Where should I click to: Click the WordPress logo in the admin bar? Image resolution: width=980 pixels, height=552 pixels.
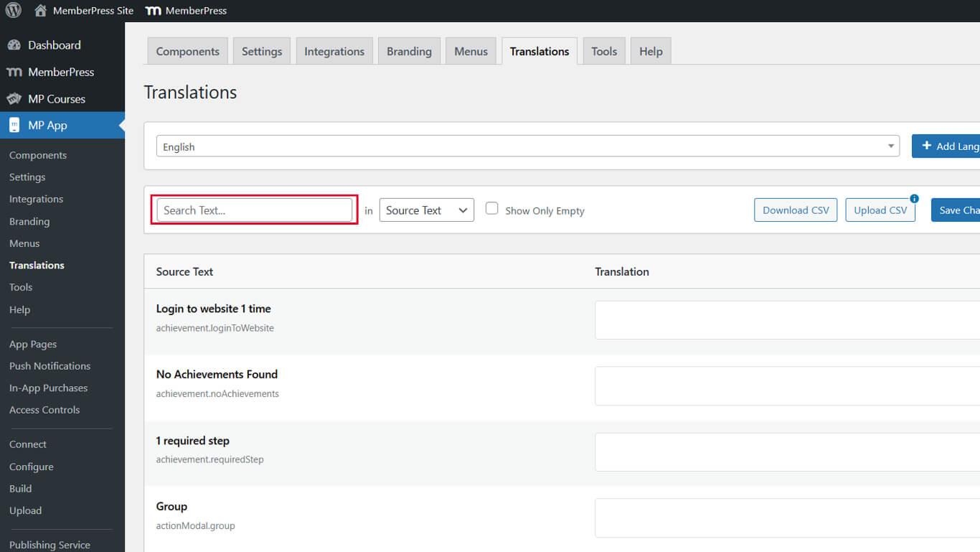tap(13, 10)
